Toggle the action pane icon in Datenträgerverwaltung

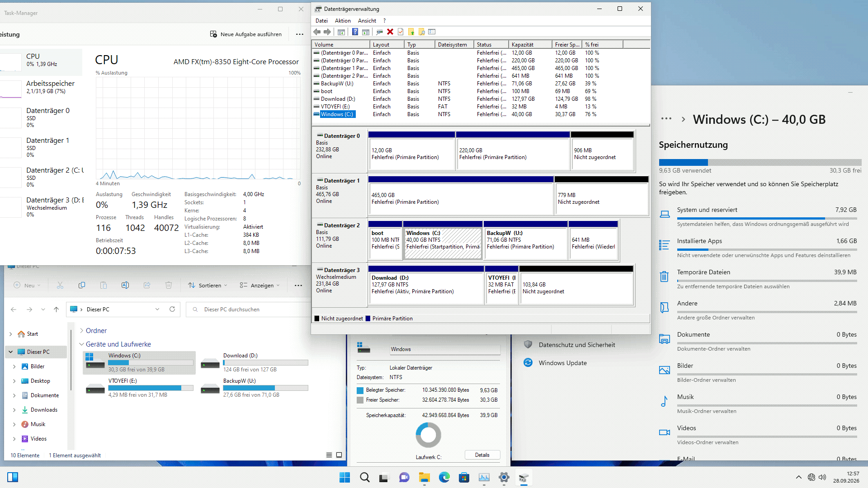pyautogui.click(x=366, y=32)
